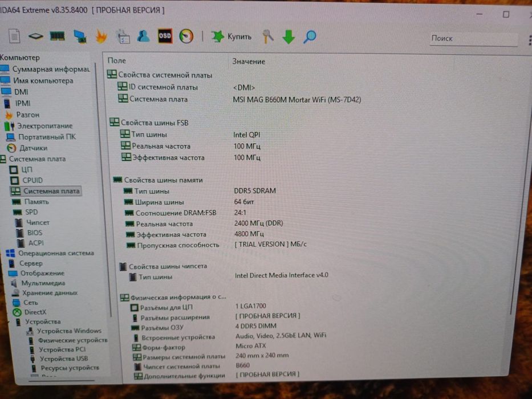Open Датчики sensors entry

click(x=27, y=148)
